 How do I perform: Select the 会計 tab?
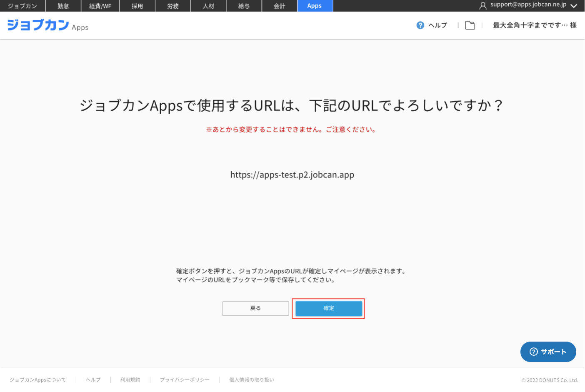point(279,6)
